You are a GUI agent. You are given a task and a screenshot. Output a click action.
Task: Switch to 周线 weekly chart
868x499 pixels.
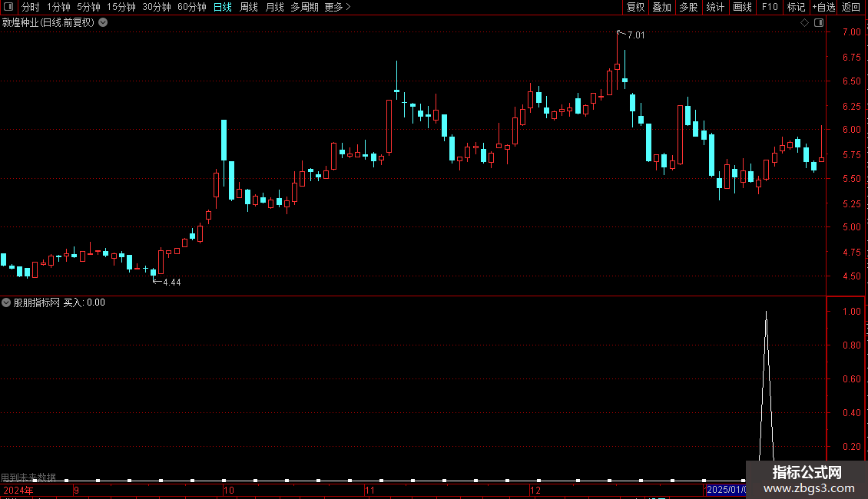coord(249,7)
